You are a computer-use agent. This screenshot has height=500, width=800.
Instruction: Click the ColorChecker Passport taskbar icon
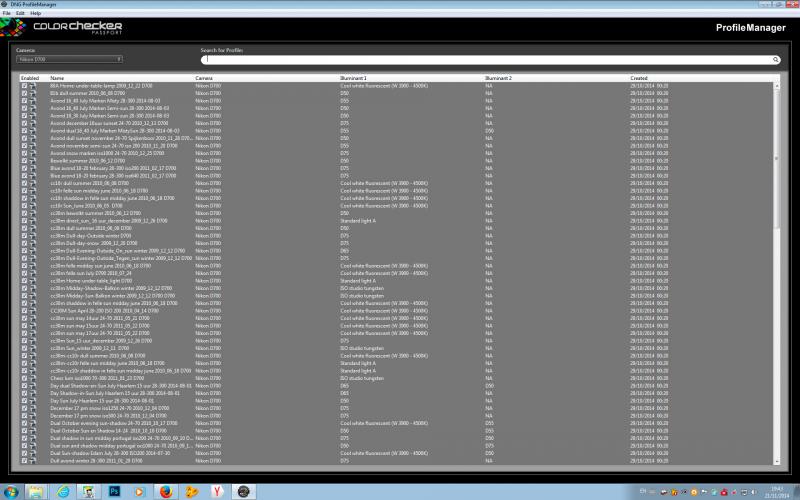[243, 491]
